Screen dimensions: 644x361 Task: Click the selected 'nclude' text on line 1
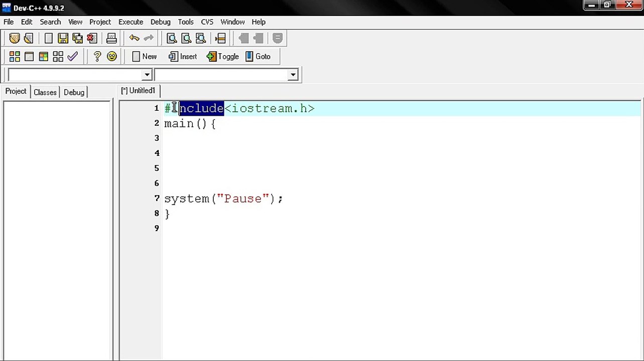pyautogui.click(x=201, y=108)
